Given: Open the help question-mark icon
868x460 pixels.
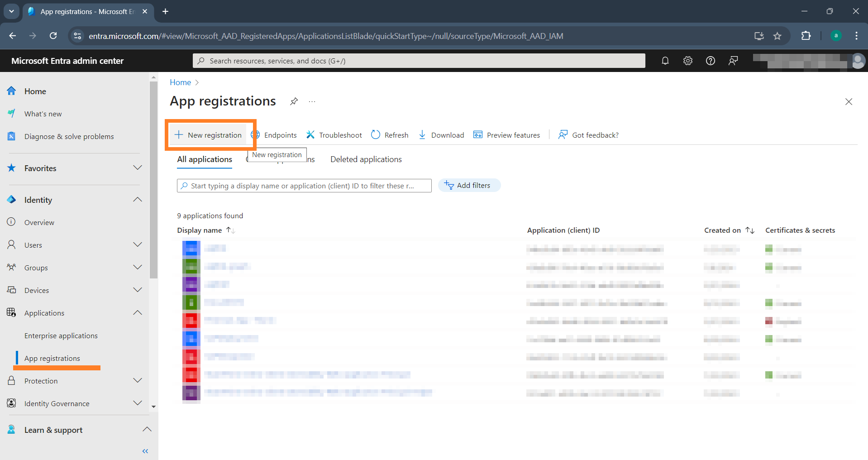Looking at the screenshot, I should [711, 61].
